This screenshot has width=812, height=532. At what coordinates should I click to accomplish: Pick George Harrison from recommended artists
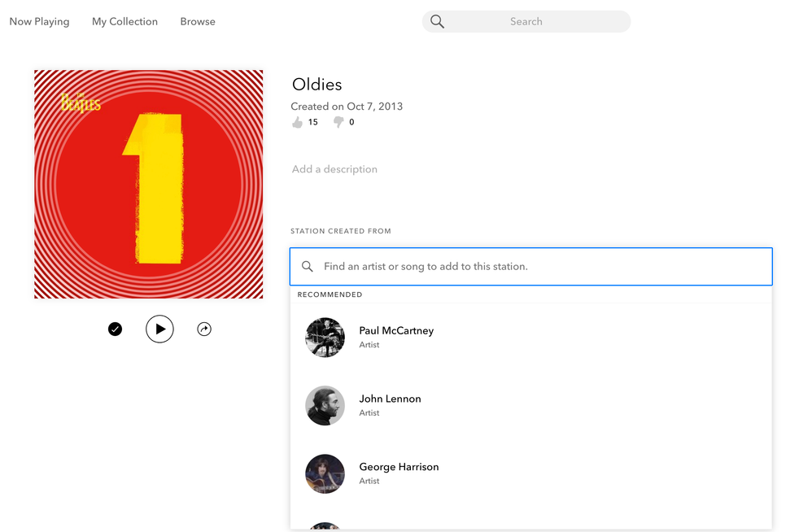pos(399,468)
